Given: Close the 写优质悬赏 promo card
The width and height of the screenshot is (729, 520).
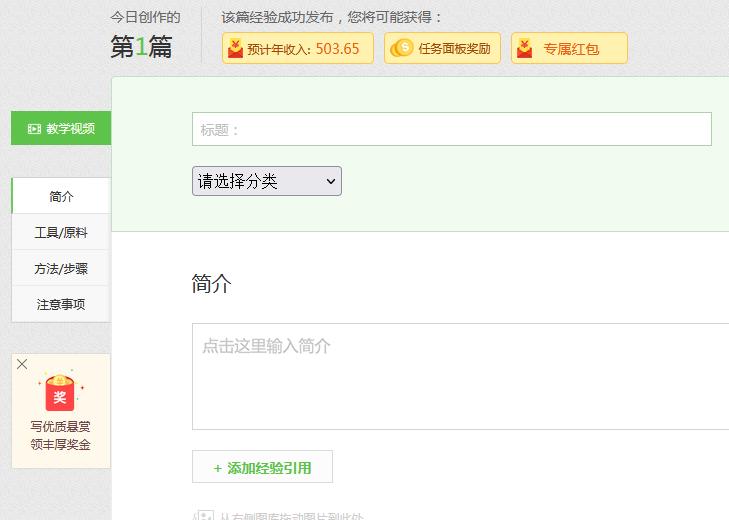Looking at the screenshot, I should pyautogui.click(x=22, y=364).
